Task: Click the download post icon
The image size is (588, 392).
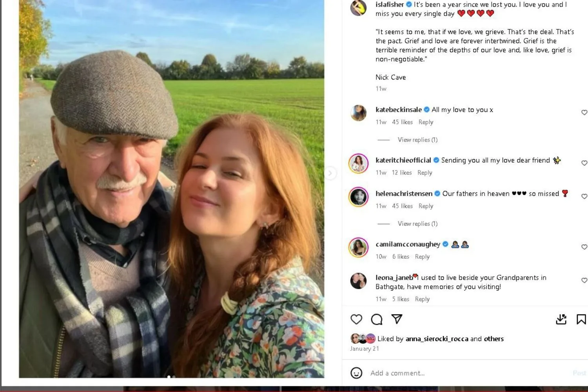Action: point(561,319)
